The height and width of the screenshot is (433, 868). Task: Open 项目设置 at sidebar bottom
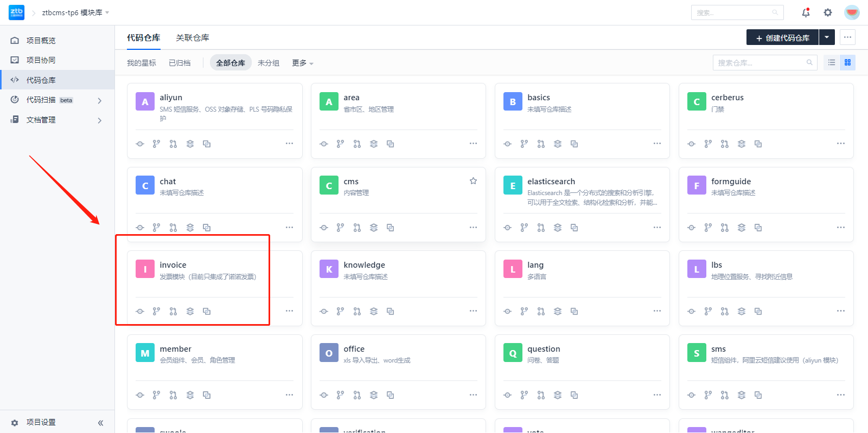point(41,423)
